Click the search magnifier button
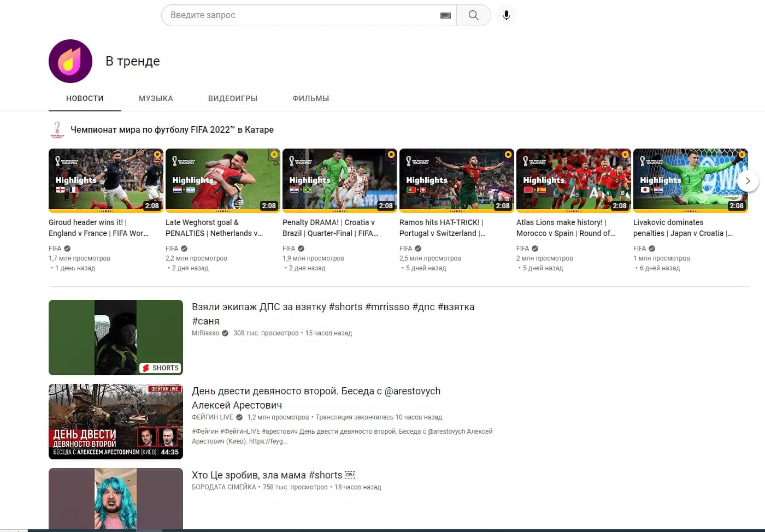 coord(473,15)
